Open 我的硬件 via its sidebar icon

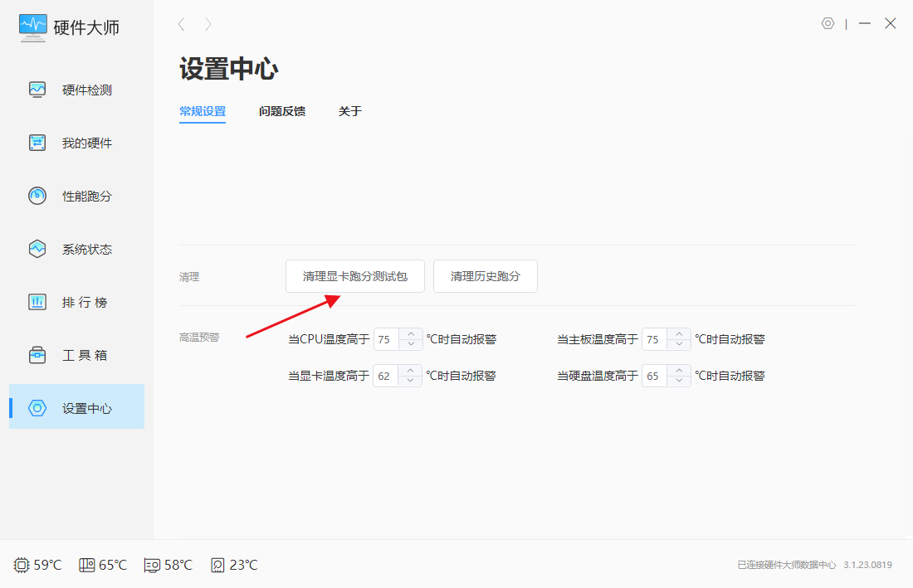[37, 143]
